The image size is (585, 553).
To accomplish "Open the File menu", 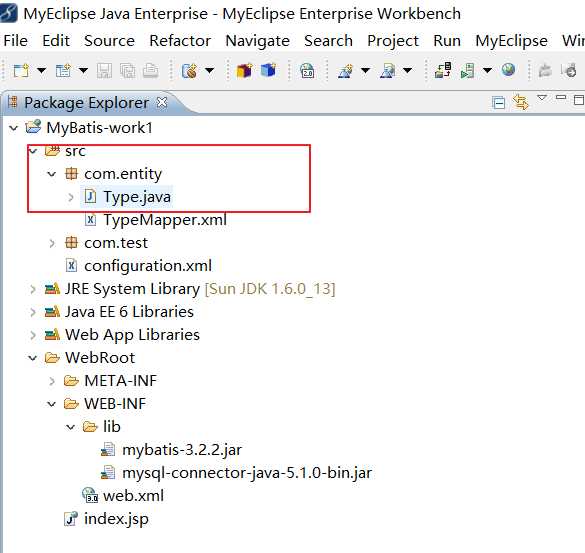I will coord(16,41).
